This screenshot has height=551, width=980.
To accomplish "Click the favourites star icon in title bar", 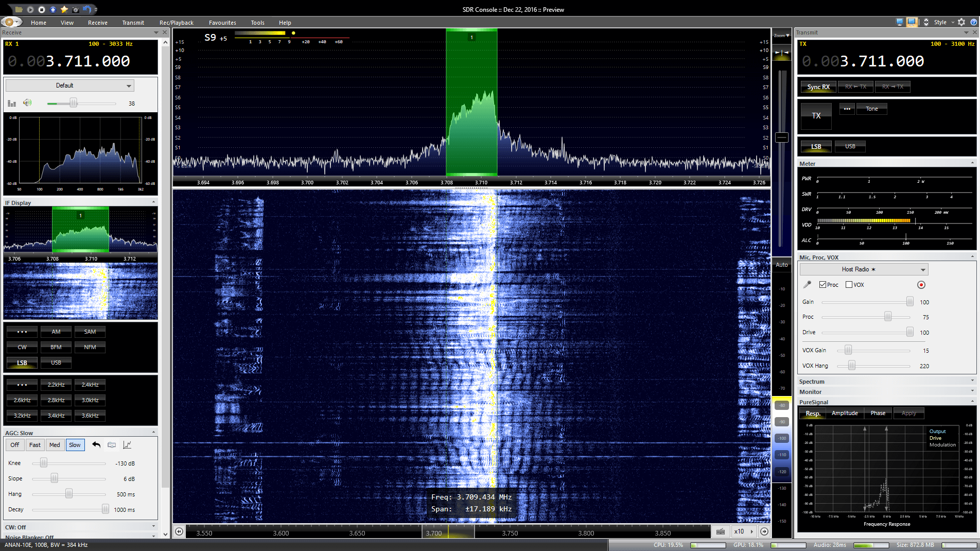I will (64, 9).
